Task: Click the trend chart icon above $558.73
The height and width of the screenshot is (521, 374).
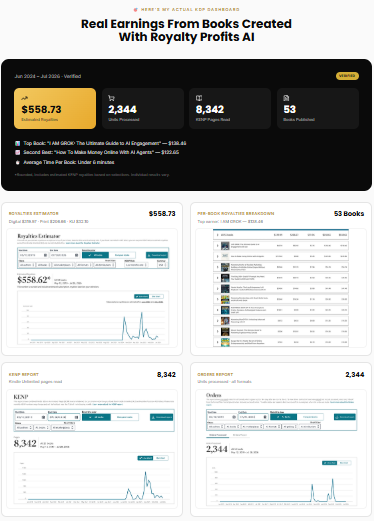Action: pos(24,98)
